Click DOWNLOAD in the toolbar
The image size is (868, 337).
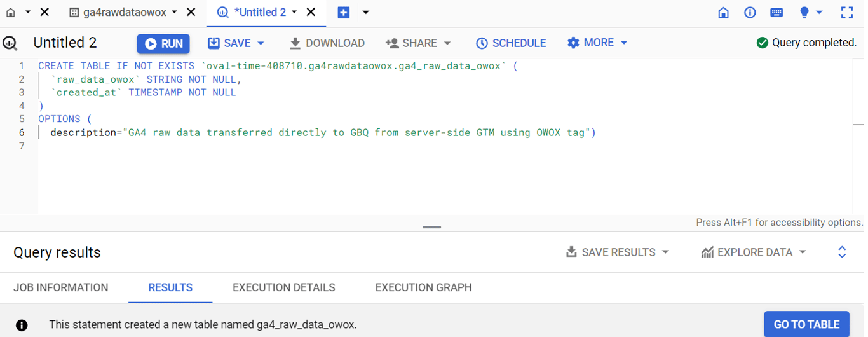click(327, 43)
